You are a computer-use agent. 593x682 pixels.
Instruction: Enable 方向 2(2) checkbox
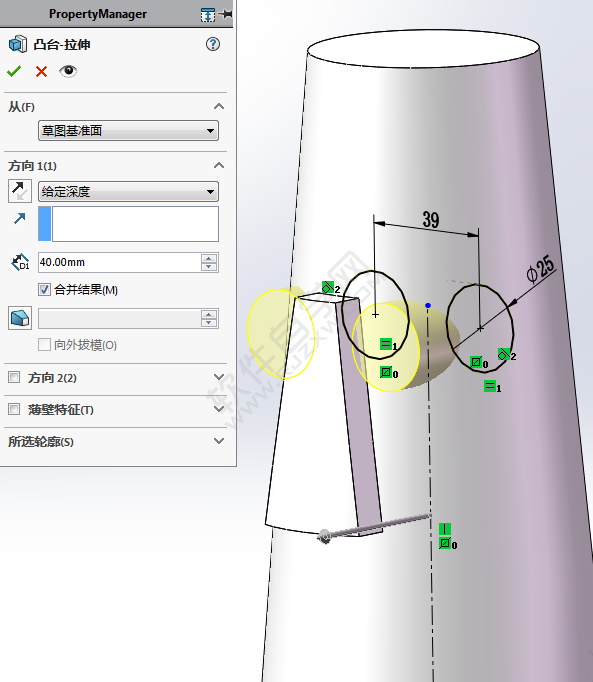click(14, 377)
